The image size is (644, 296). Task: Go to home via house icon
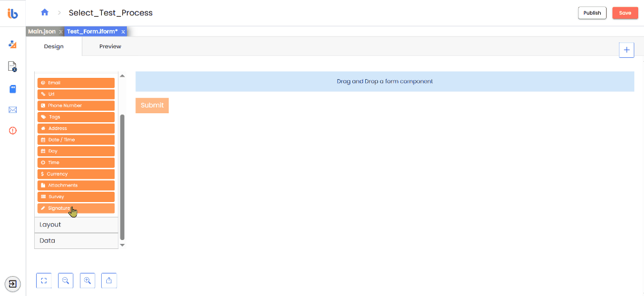45,13
